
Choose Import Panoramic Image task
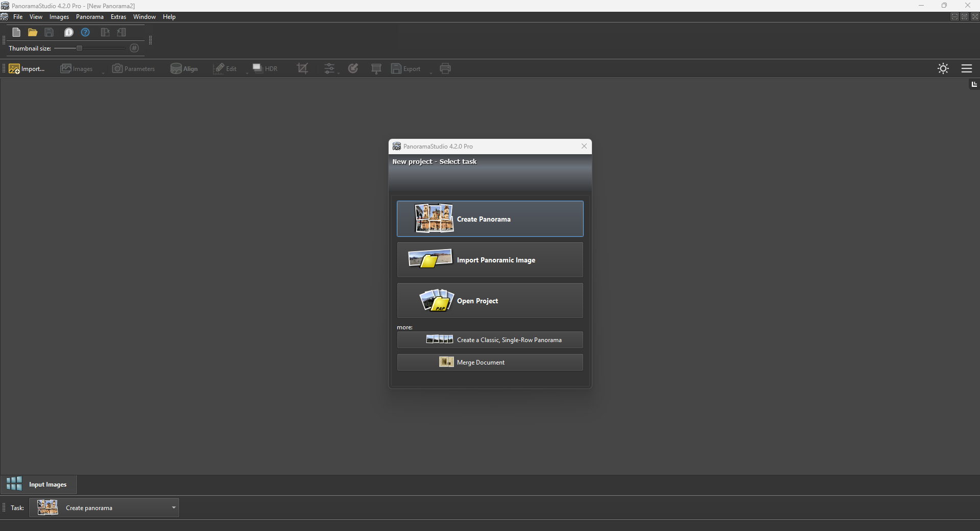pos(490,259)
